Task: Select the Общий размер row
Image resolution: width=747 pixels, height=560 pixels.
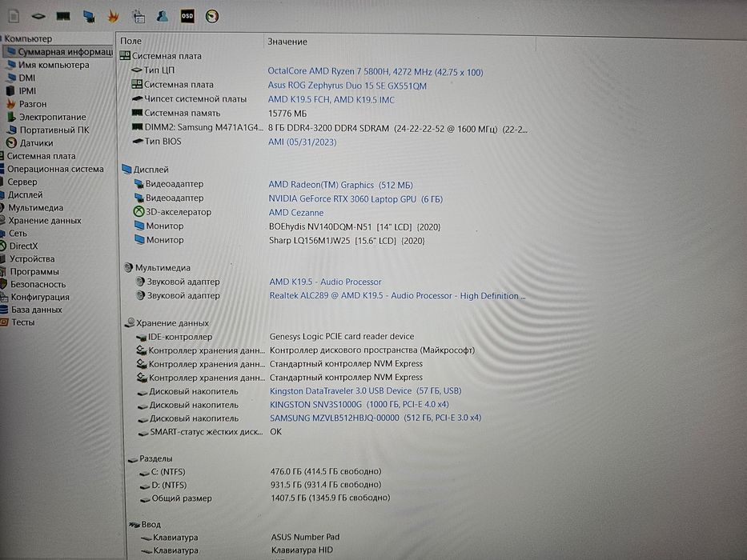Action: pos(265,498)
